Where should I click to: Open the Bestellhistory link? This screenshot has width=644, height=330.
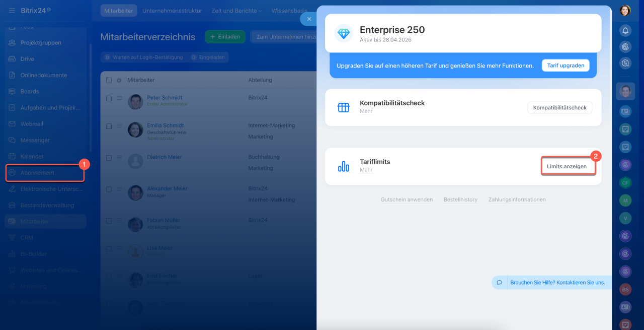tap(460, 200)
